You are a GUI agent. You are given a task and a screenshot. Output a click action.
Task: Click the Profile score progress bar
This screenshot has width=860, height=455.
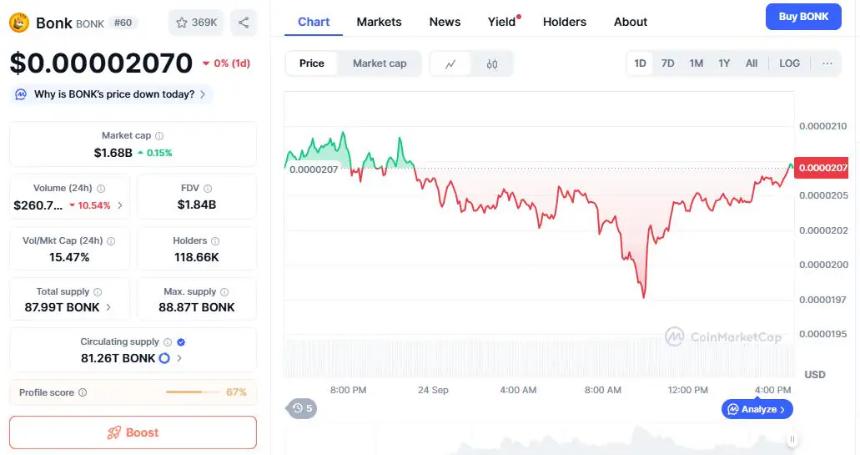[192, 392]
